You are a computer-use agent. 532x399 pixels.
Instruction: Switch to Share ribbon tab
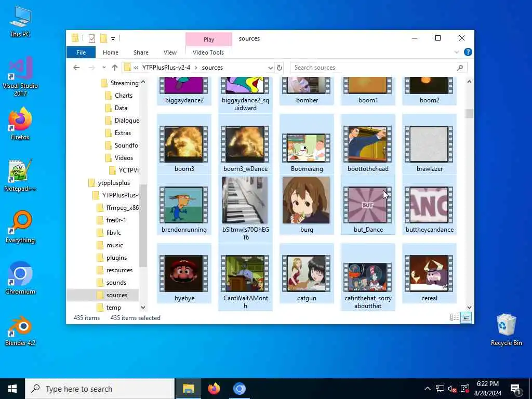[141, 52]
